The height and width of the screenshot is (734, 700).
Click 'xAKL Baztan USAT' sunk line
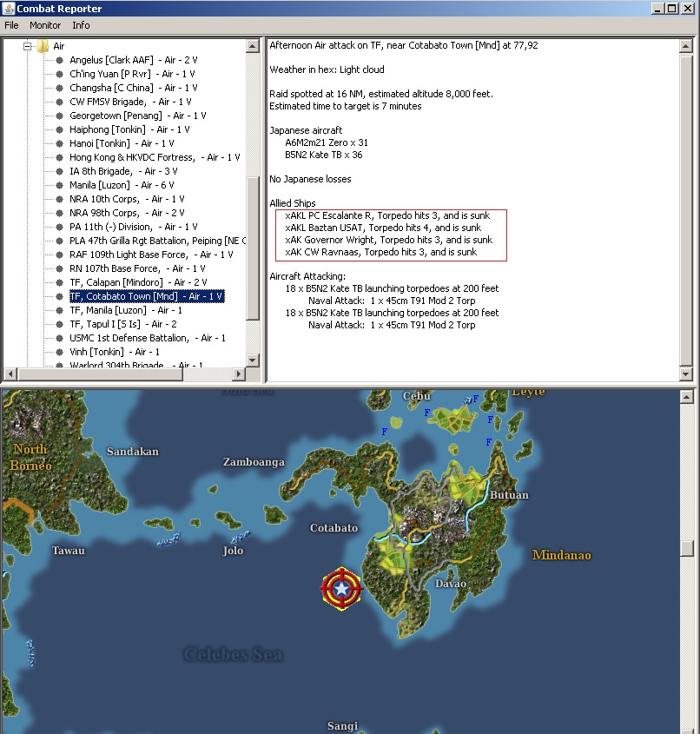pos(383,228)
